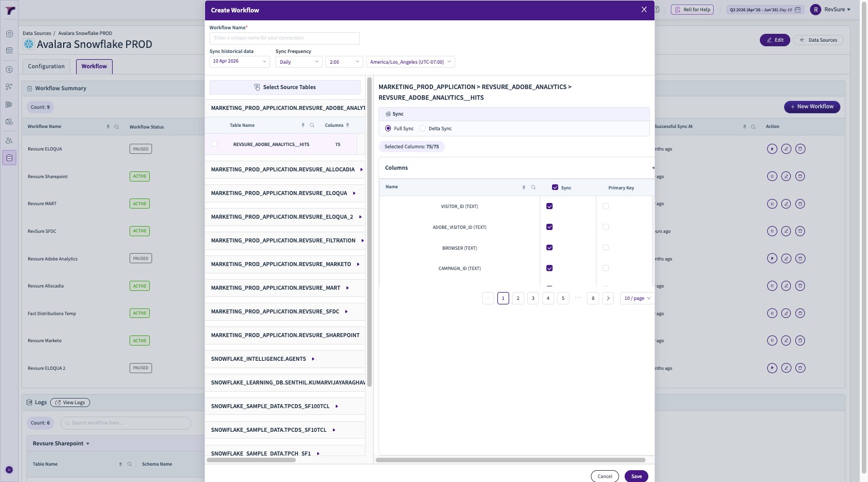Sort the Table Name column
This screenshot has width=868, height=482.
coord(303,125)
